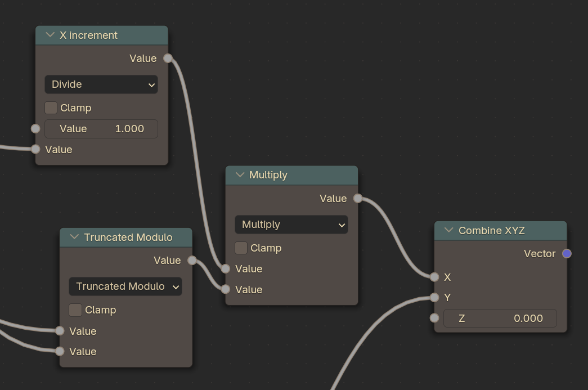Click the Z 0.000 value field

pyautogui.click(x=500, y=318)
